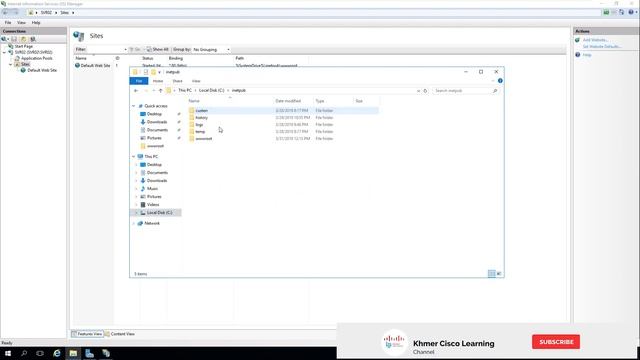The width and height of the screenshot is (640, 360).
Task: Go up one level in Explorer
Action: (x=160, y=91)
